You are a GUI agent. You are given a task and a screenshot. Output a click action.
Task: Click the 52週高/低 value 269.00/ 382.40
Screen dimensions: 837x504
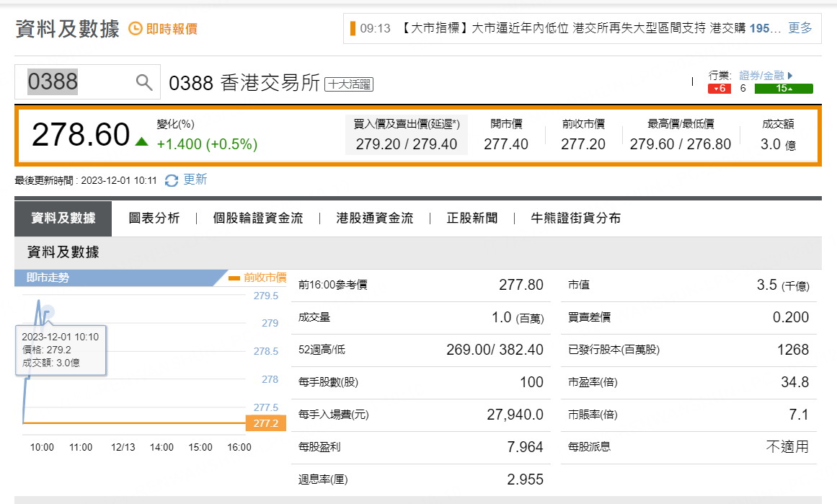(495, 350)
